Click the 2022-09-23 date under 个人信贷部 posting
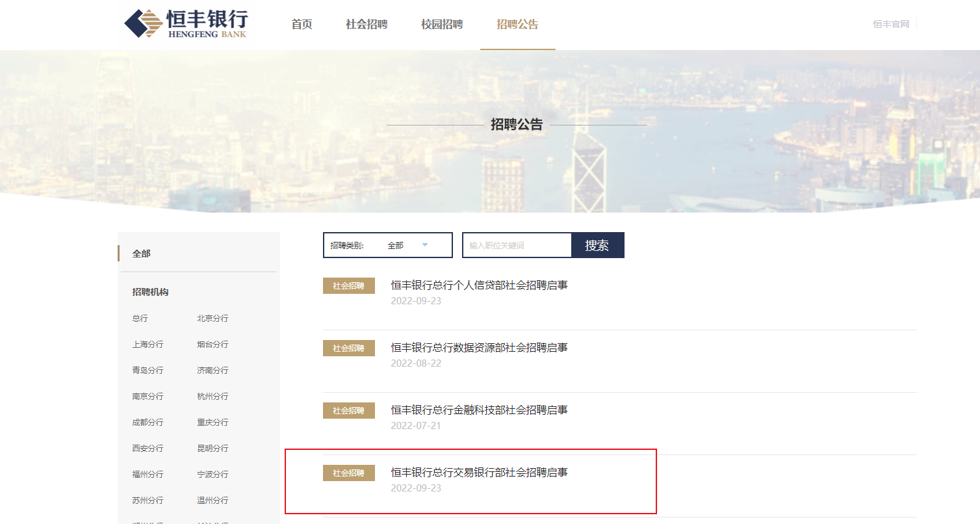Image resolution: width=980 pixels, height=524 pixels. 416,301
